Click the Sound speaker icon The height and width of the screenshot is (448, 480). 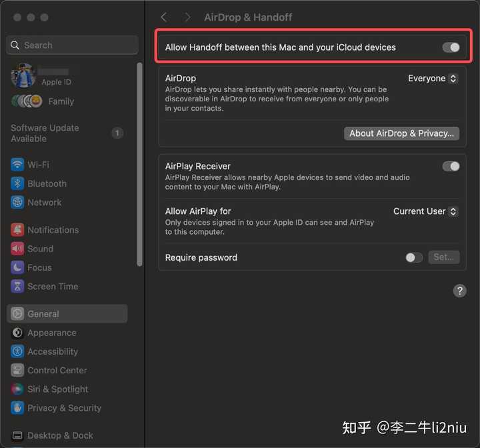click(17, 249)
